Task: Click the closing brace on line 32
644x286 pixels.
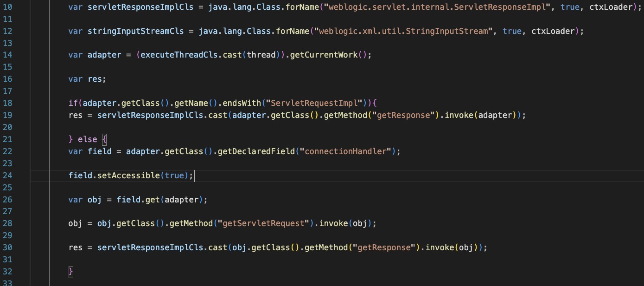Action: tap(71, 271)
